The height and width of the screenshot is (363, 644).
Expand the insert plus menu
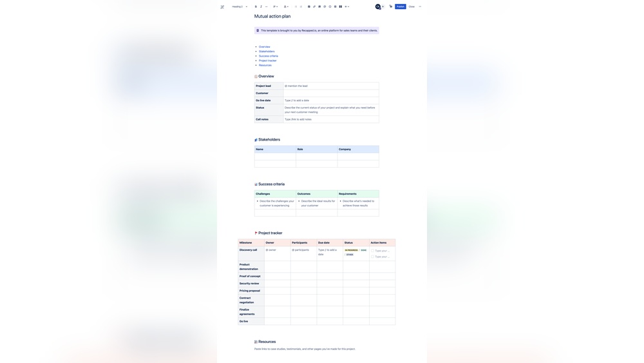coord(346,7)
